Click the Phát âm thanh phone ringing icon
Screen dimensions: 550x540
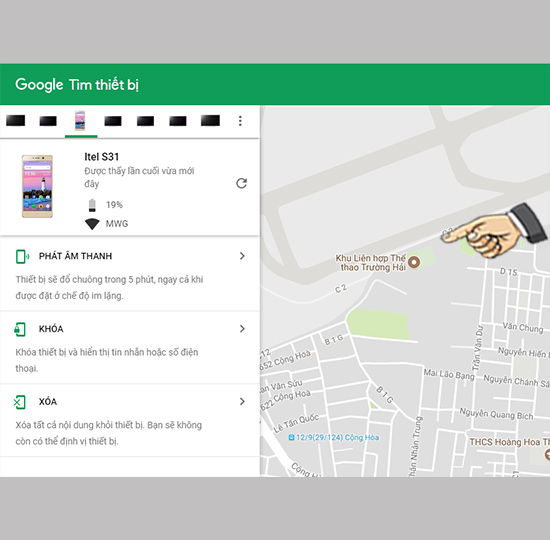[x=22, y=256]
